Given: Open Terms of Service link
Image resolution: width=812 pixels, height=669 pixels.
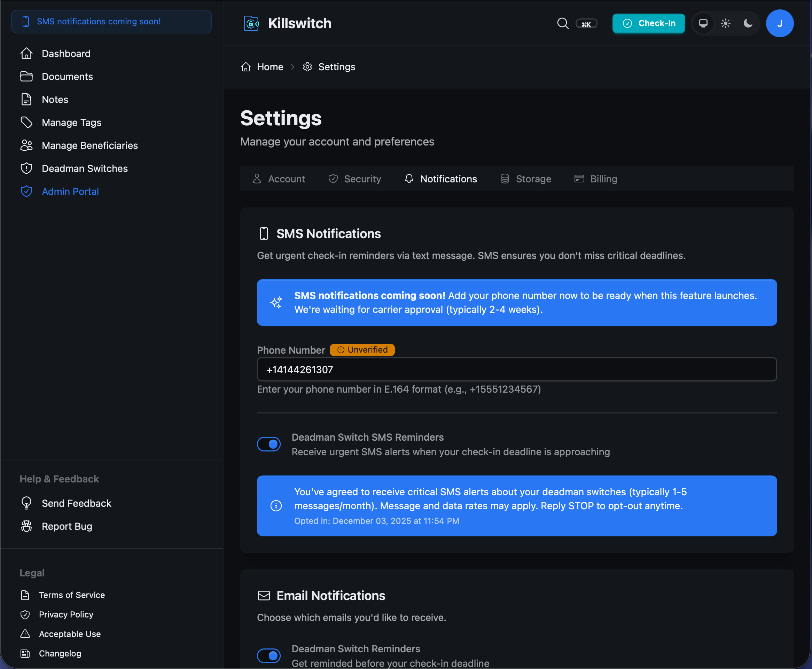Looking at the screenshot, I should pyautogui.click(x=72, y=595).
